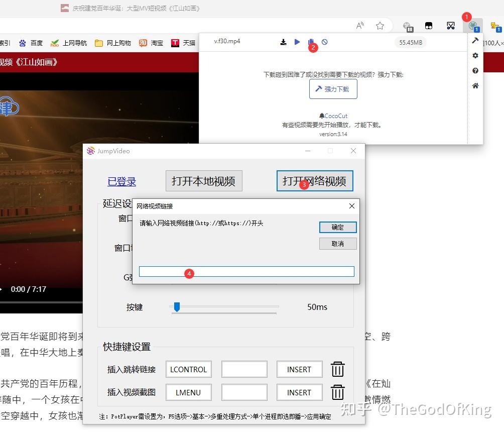This screenshot has width=504, height=432.
Task: Click 确定 to confirm the network video link
Action: 337,227
